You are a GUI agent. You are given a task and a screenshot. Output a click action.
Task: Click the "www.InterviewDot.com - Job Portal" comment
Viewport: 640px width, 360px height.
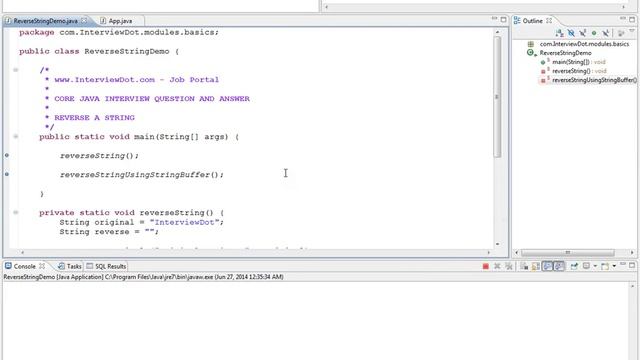[136, 80]
